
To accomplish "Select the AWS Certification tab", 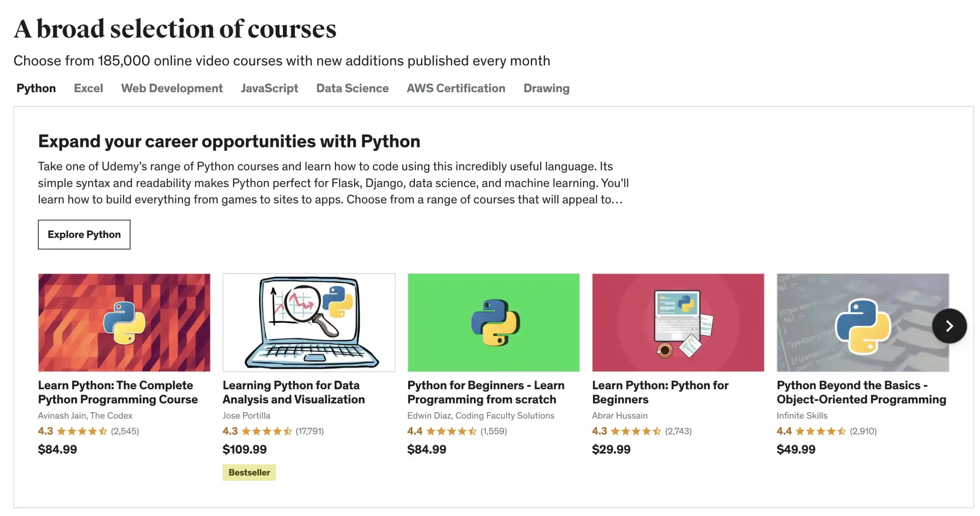I will 456,88.
